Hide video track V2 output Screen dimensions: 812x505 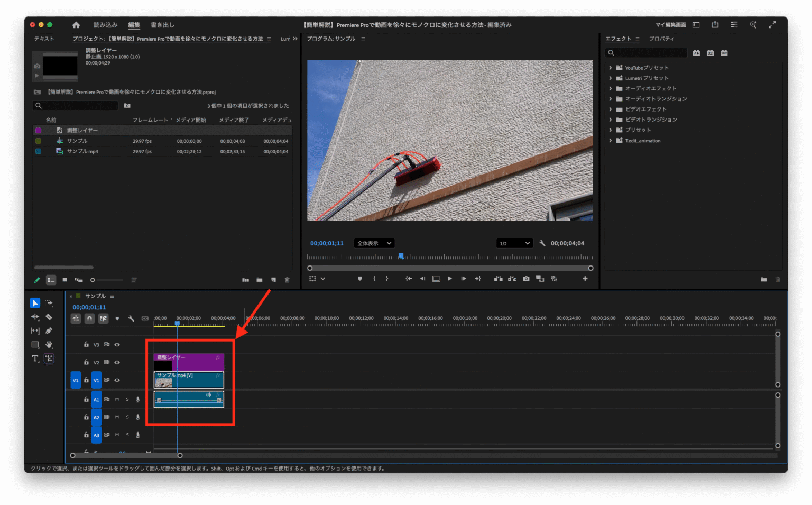pyautogui.click(x=117, y=362)
